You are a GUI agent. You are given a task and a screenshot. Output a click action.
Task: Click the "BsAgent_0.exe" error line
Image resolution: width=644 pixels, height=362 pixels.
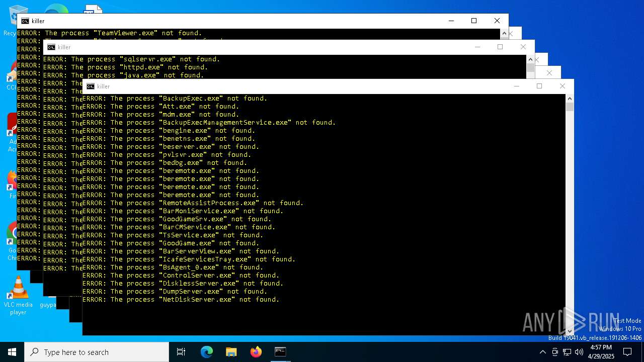tap(173, 267)
